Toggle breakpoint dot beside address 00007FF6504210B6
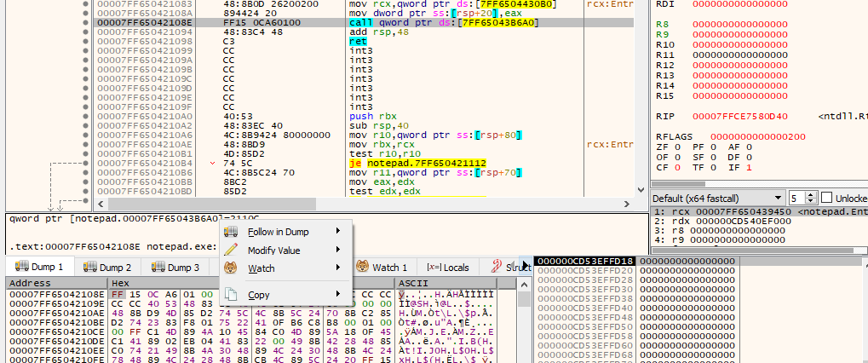The width and height of the screenshot is (868, 363). (85, 173)
